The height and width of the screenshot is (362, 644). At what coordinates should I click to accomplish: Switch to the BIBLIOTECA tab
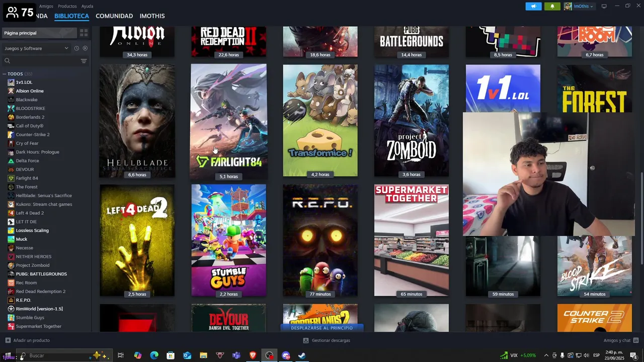(71, 16)
